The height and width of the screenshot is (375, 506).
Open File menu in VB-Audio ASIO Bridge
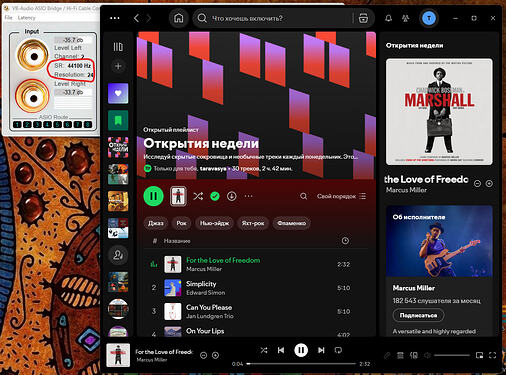pyautogui.click(x=8, y=18)
